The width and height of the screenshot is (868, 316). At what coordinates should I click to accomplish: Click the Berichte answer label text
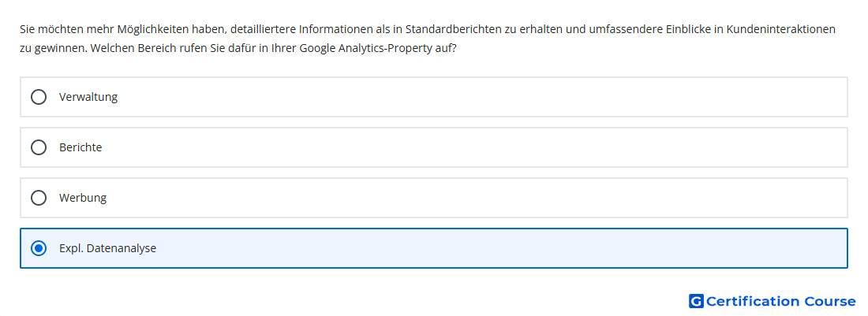point(80,147)
